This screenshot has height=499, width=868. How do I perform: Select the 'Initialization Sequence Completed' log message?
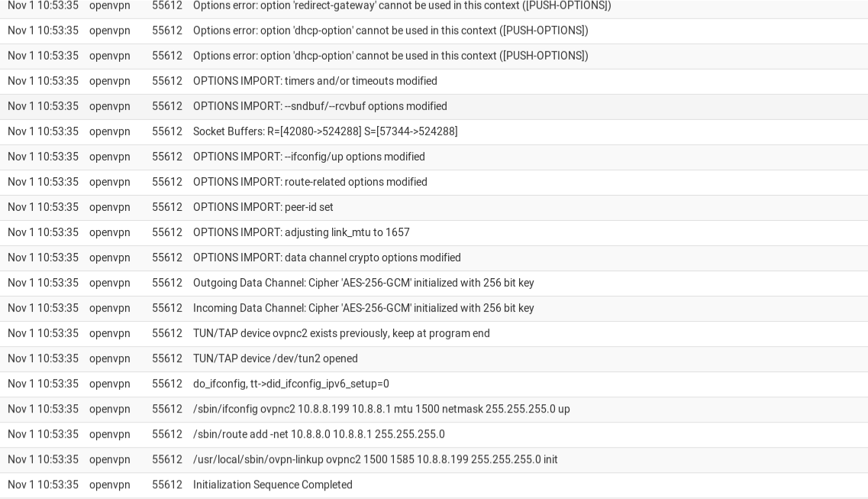pos(273,484)
